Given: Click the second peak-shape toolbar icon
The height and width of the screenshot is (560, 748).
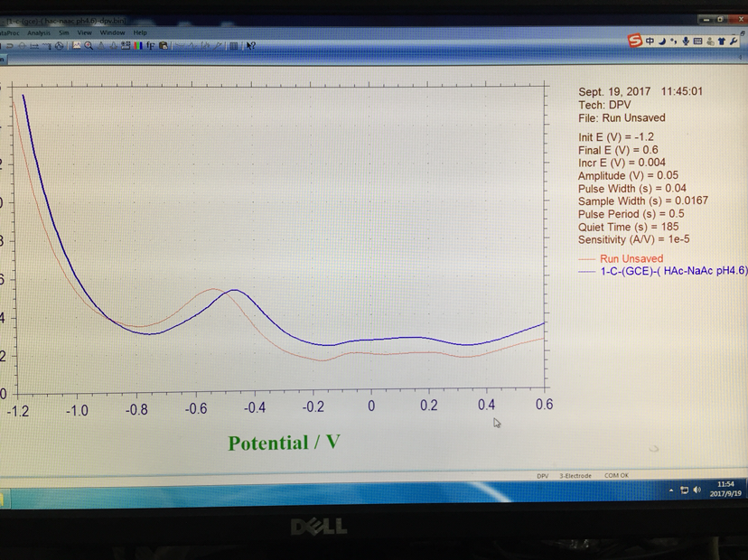Looking at the screenshot, I should [x=113, y=46].
